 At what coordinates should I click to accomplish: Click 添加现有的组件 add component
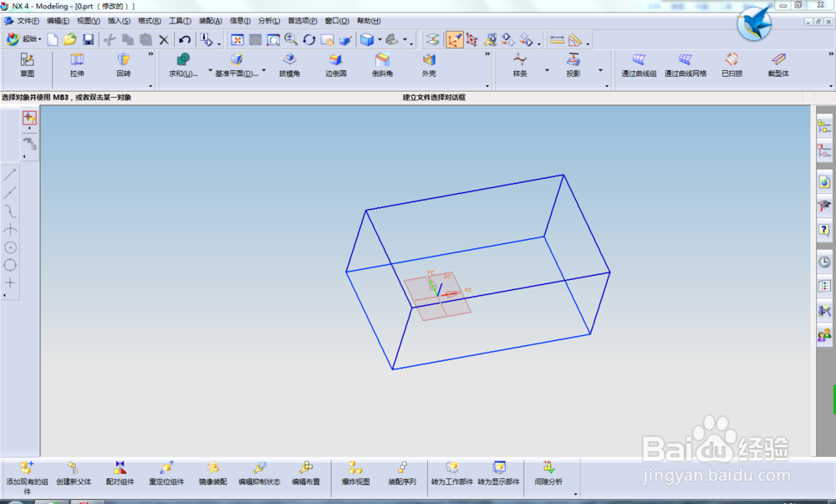(x=28, y=477)
